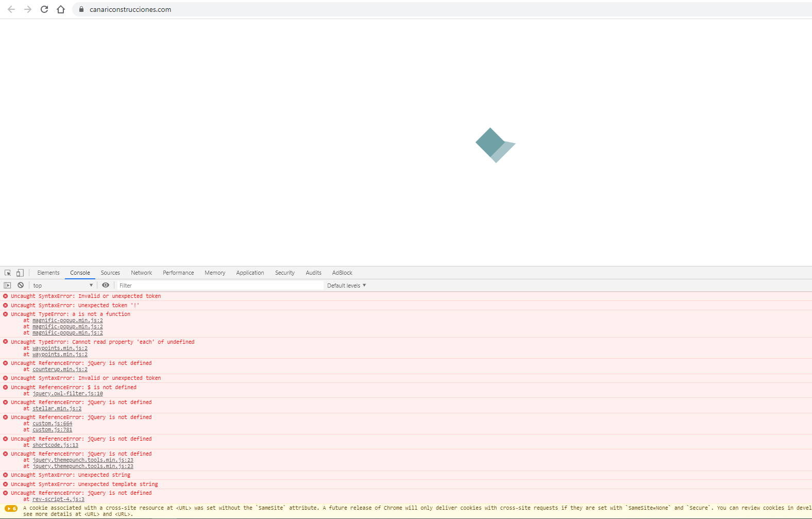Image resolution: width=812 pixels, height=519 pixels.
Task: Open counterup.min.js:2 source link
Action: (x=60, y=370)
